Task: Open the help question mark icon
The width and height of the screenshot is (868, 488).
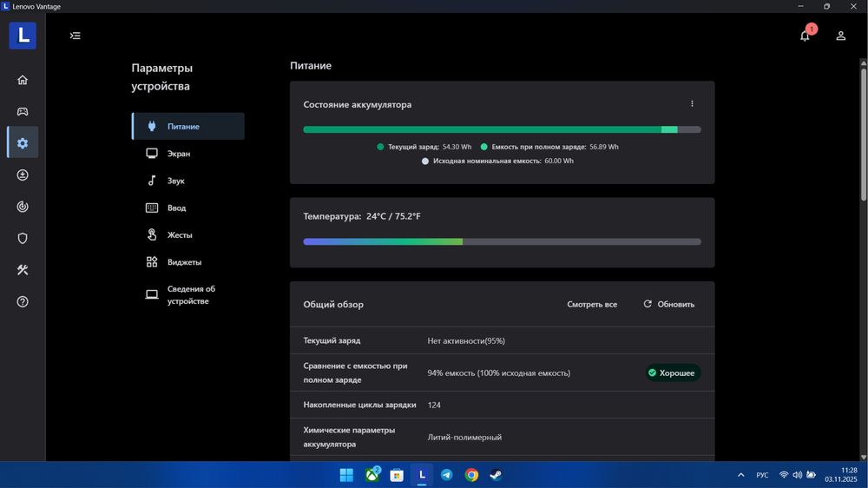Action: [23, 302]
